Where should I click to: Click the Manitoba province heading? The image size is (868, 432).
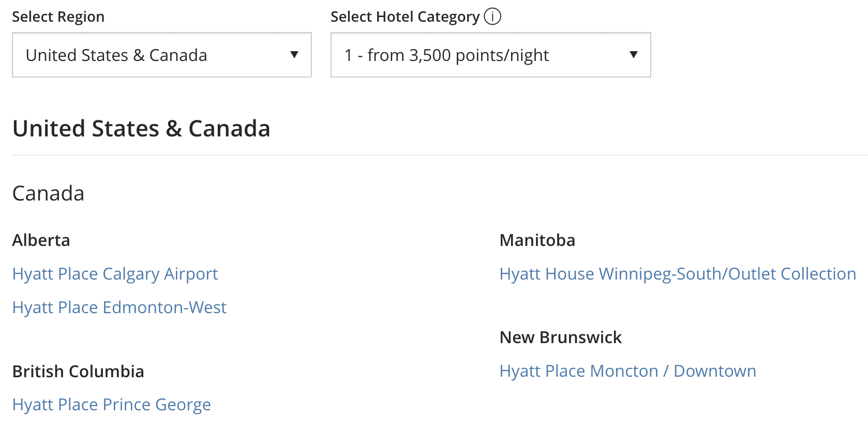pos(537,240)
